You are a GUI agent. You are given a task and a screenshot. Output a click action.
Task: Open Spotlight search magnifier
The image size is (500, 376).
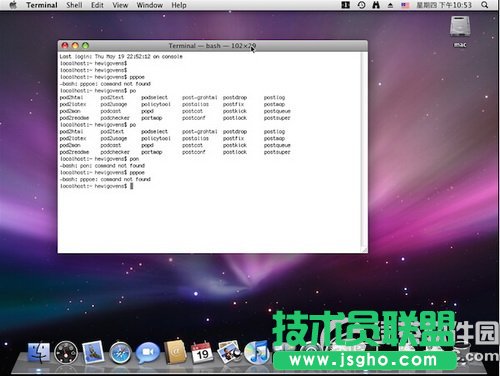[x=485, y=5]
